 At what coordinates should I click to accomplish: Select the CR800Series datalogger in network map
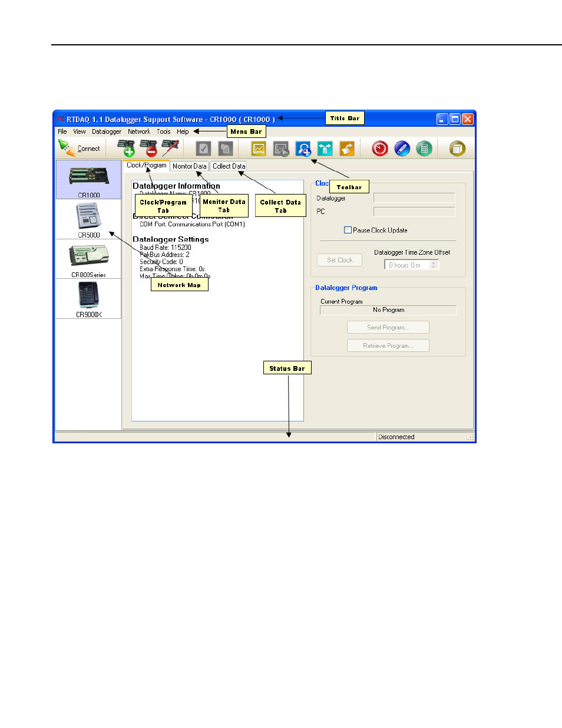[x=89, y=259]
